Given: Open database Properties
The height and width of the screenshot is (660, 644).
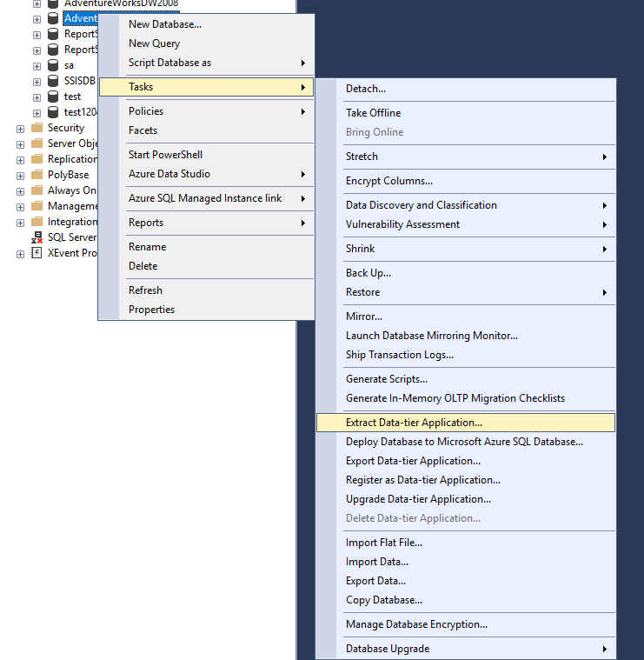Looking at the screenshot, I should point(207,310).
